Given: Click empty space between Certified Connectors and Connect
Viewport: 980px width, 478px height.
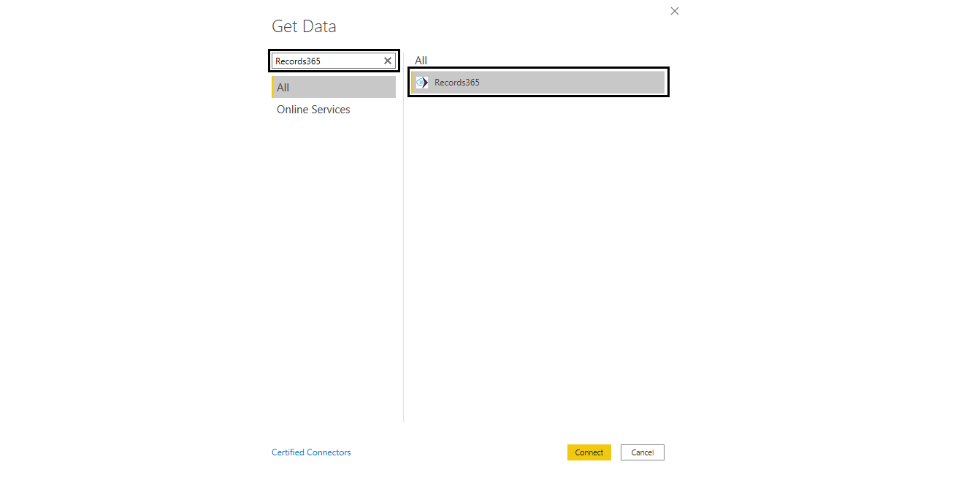Looking at the screenshot, I should (459, 452).
